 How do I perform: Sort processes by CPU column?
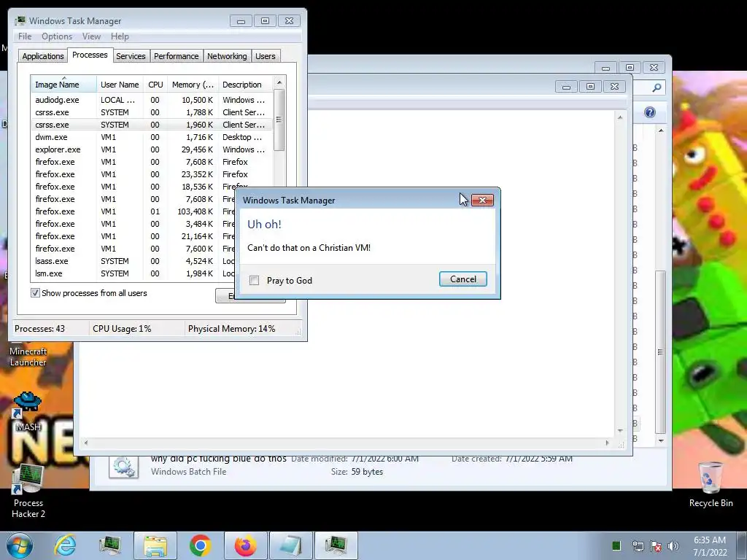(155, 85)
